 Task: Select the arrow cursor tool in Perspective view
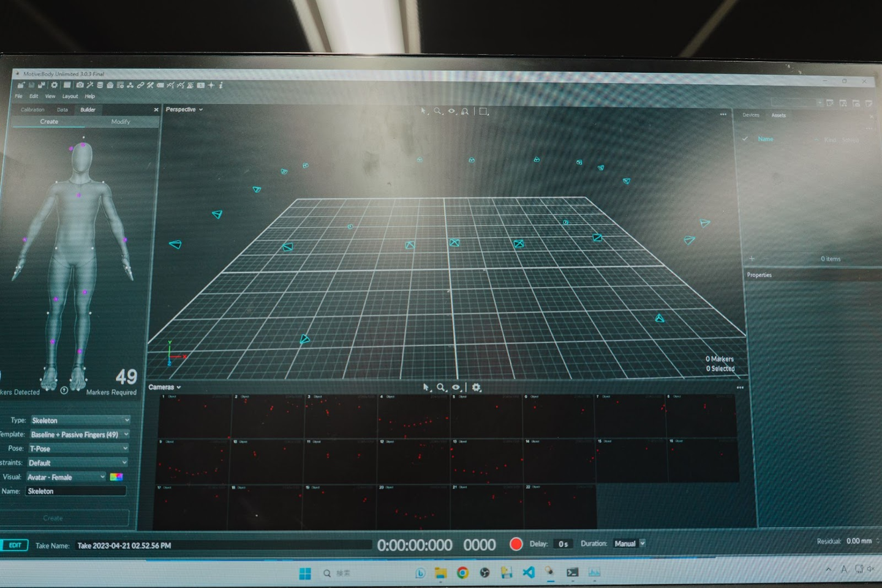(423, 111)
